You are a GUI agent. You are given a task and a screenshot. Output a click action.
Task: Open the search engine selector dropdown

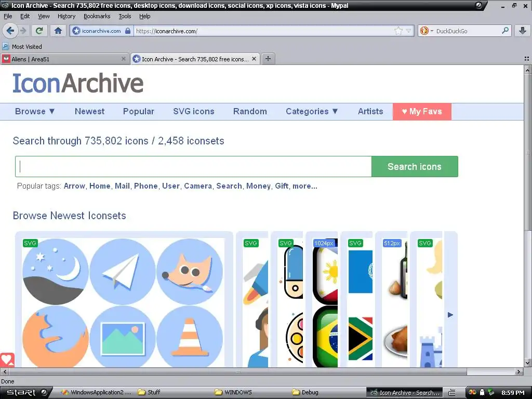point(427,31)
